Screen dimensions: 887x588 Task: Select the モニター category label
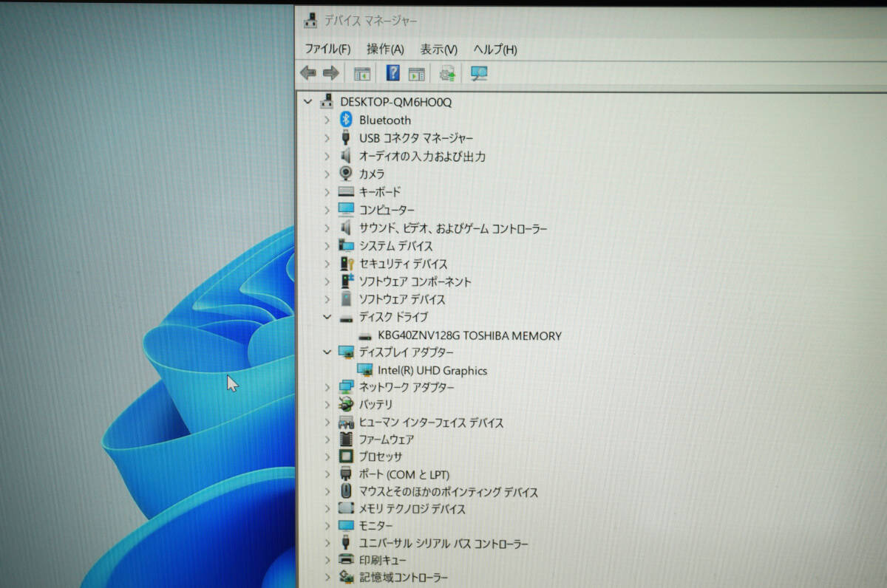pyautogui.click(x=375, y=526)
